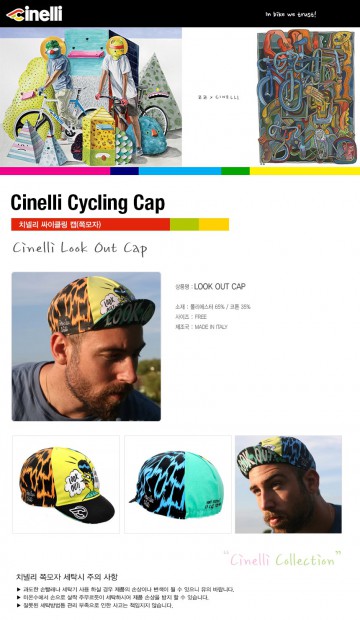
Task: Click the light blue segment of rainbow stripe
Action: 180,171
